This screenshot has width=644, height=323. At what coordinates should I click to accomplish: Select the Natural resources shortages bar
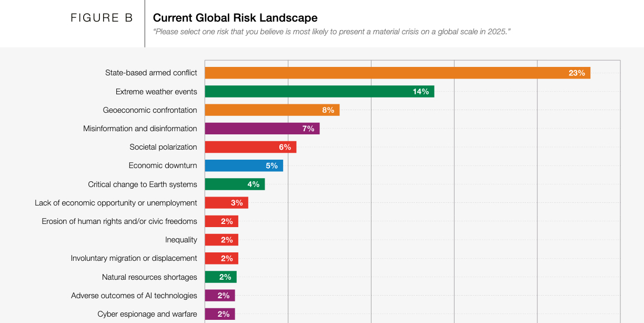click(x=220, y=277)
